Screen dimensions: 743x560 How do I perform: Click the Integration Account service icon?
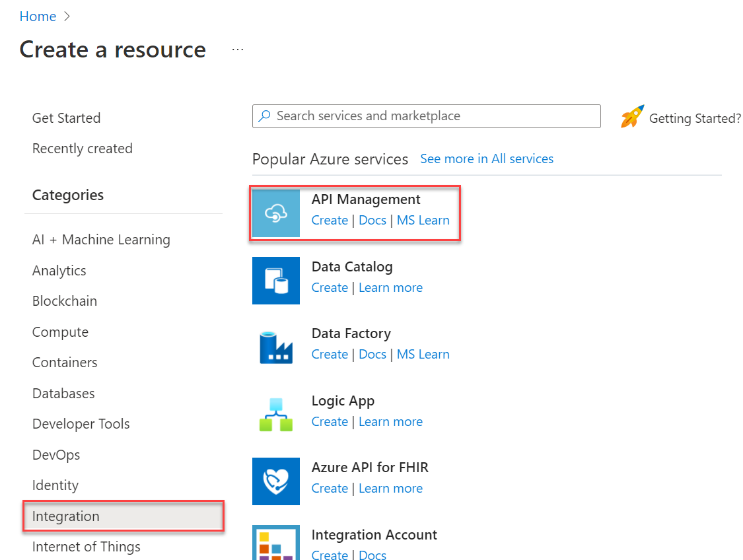(275, 545)
